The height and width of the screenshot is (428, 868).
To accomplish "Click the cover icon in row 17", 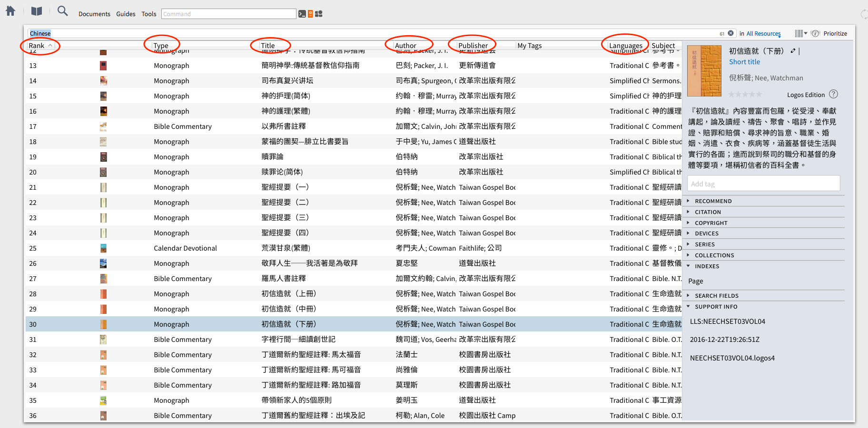I will [103, 126].
